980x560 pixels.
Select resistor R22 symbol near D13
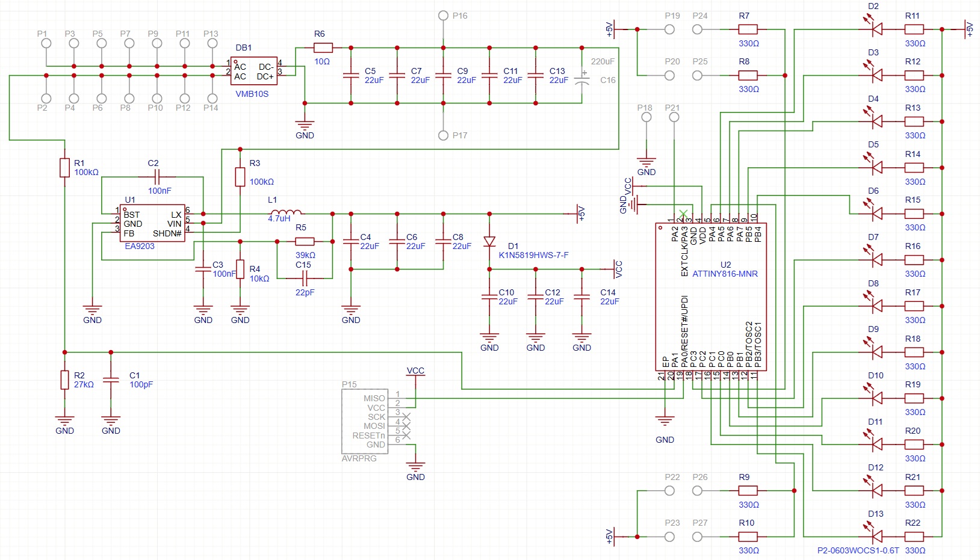[x=914, y=537]
